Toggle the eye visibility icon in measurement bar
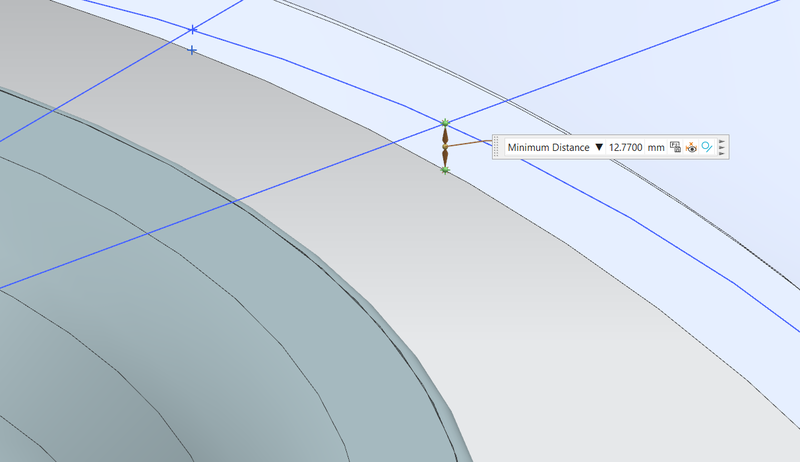 pyautogui.click(x=691, y=147)
